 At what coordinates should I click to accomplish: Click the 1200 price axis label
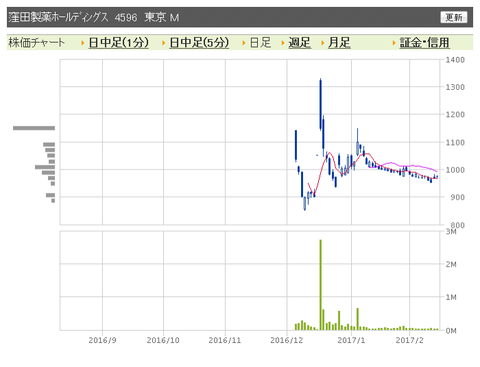tap(455, 115)
